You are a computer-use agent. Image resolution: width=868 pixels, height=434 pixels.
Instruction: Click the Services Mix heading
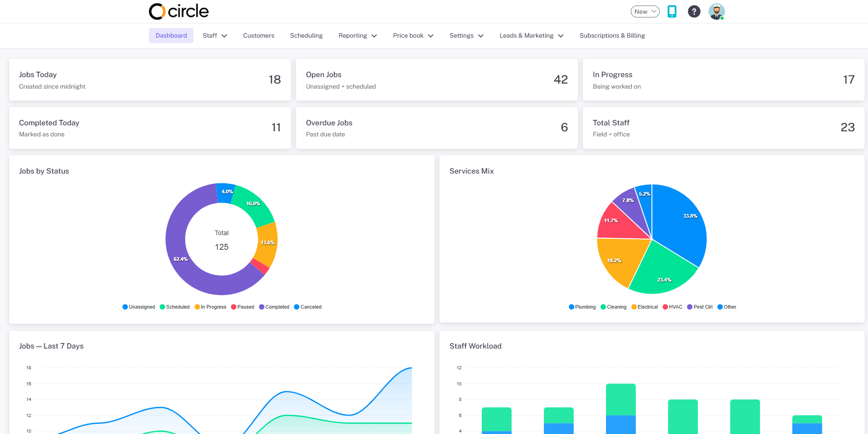(472, 171)
